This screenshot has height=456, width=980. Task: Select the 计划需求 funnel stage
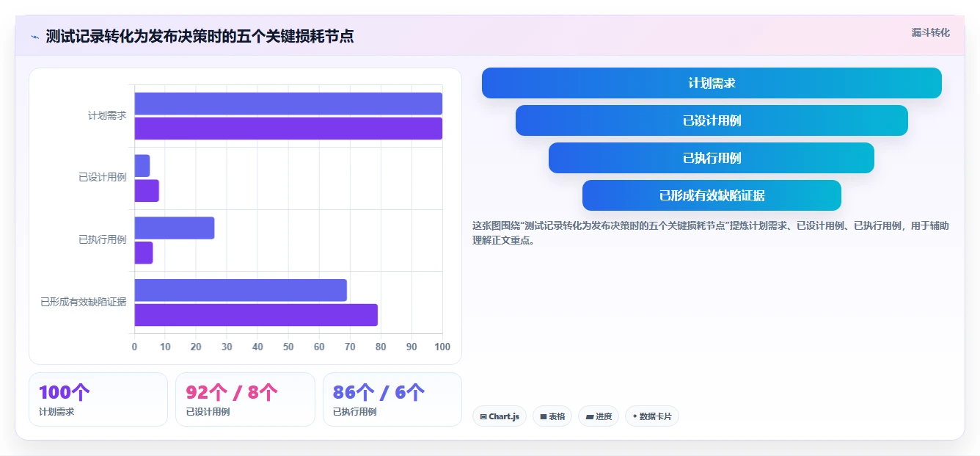pos(712,83)
